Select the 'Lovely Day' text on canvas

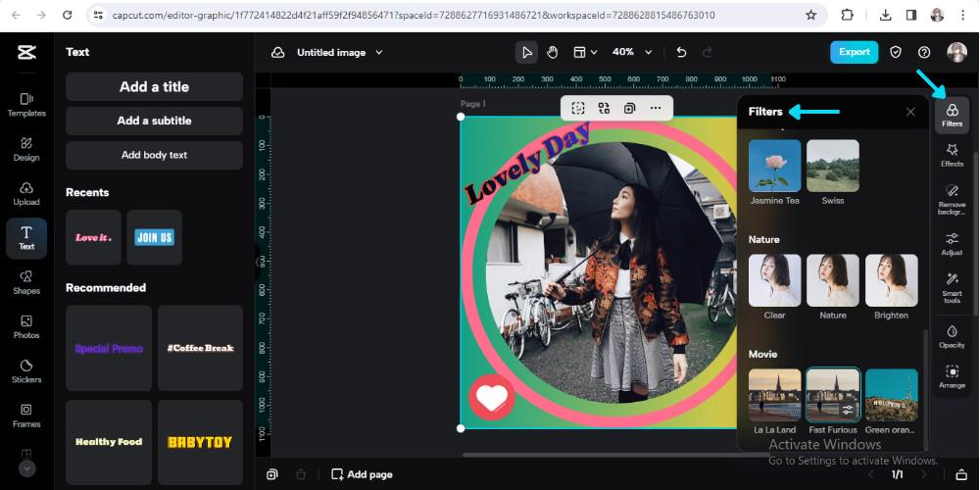pos(528,163)
